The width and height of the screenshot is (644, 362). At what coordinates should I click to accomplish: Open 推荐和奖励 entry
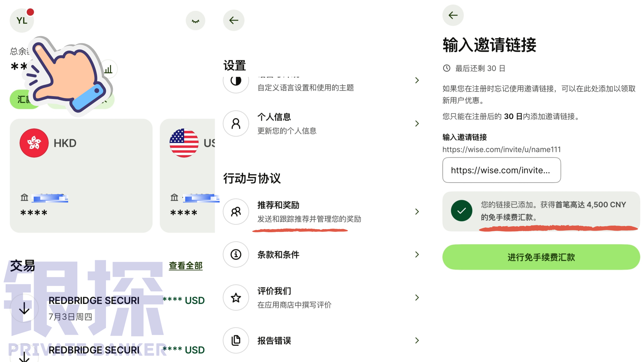[322, 211]
